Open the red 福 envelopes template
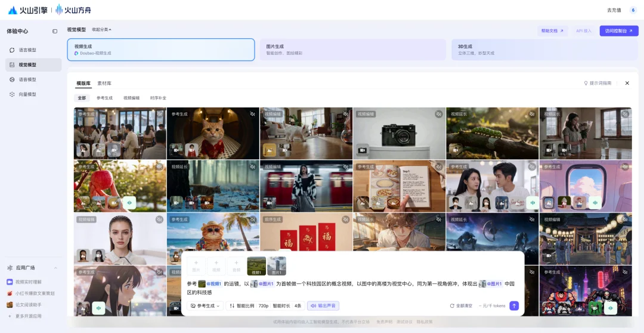The image size is (644, 333). [306, 232]
